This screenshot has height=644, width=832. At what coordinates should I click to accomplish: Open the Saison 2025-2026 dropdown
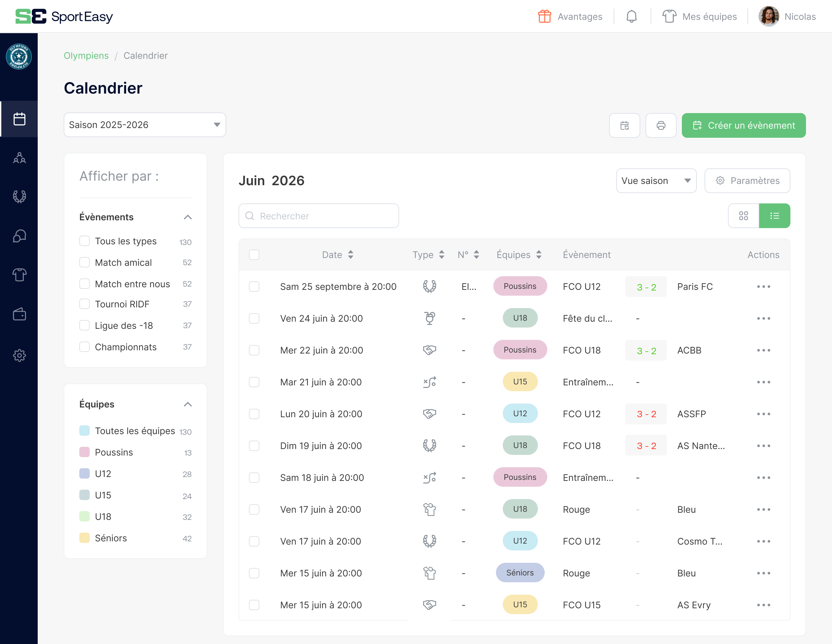click(145, 124)
